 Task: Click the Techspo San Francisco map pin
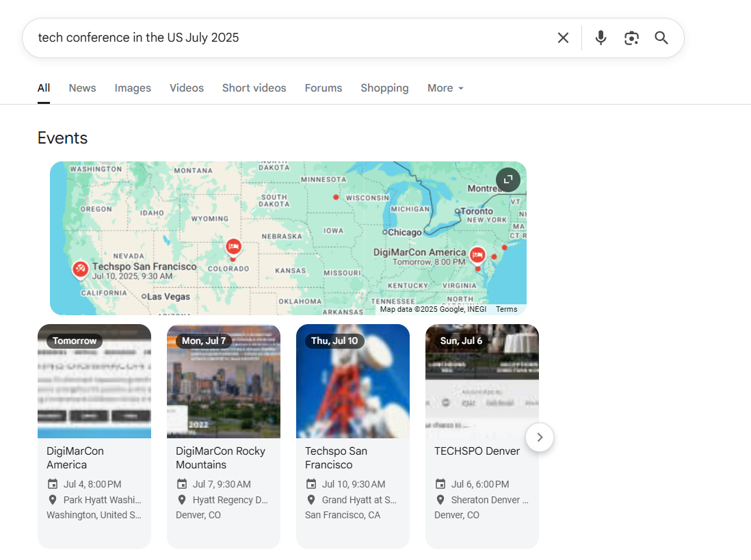pyautogui.click(x=80, y=269)
